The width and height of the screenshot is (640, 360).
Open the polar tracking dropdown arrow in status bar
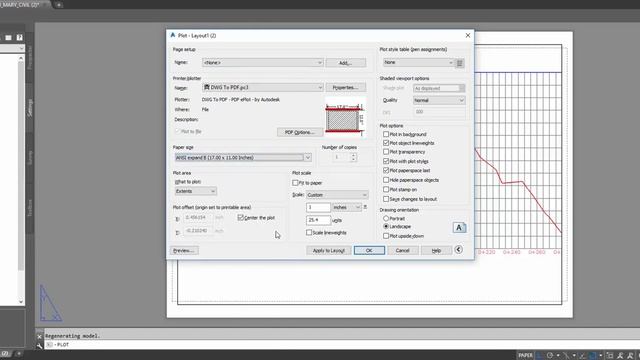pyautogui.click(x=558, y=355)
